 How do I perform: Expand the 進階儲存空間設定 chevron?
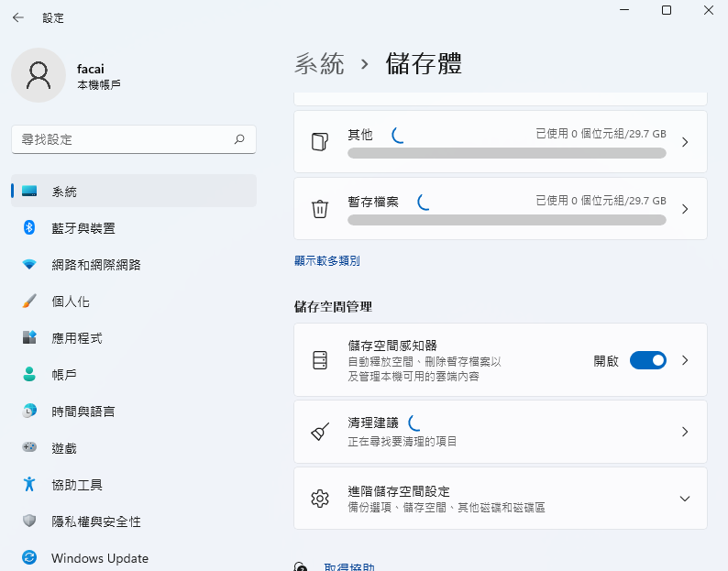coord(684,499)
